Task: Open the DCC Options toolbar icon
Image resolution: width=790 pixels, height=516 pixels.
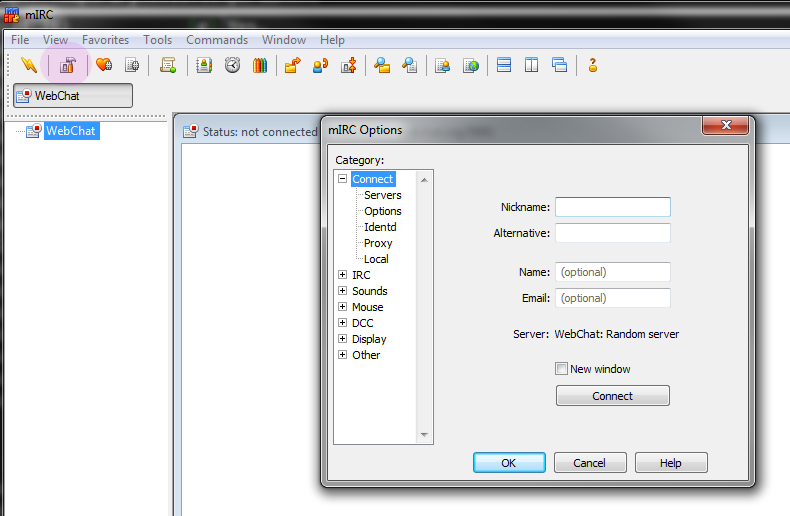Action: [x=349, y=65]
